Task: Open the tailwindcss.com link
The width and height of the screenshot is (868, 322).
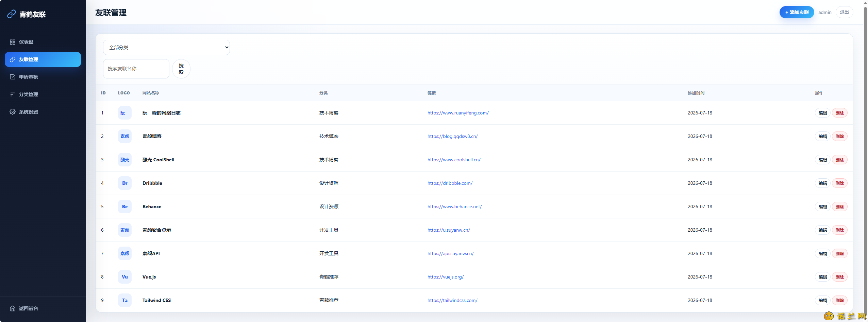Action: (x=452, y=300)
